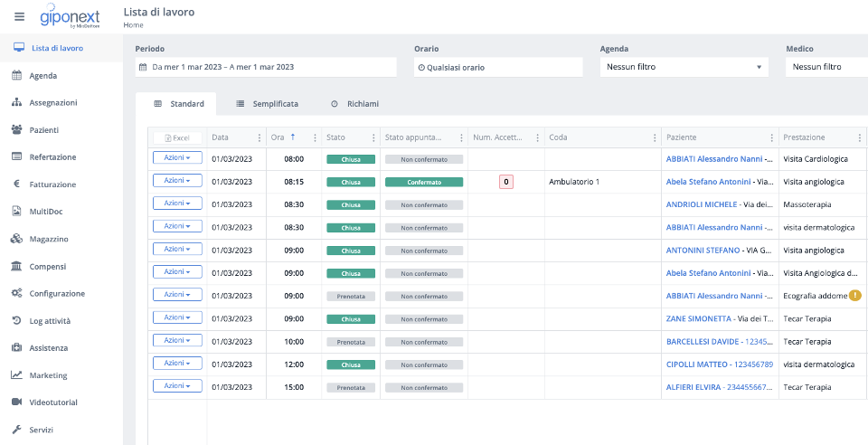Screen dimensions: 868x445
Task: Open the Agenda filter dropdown
Action: pyautogui.click(x=684, y=67)
